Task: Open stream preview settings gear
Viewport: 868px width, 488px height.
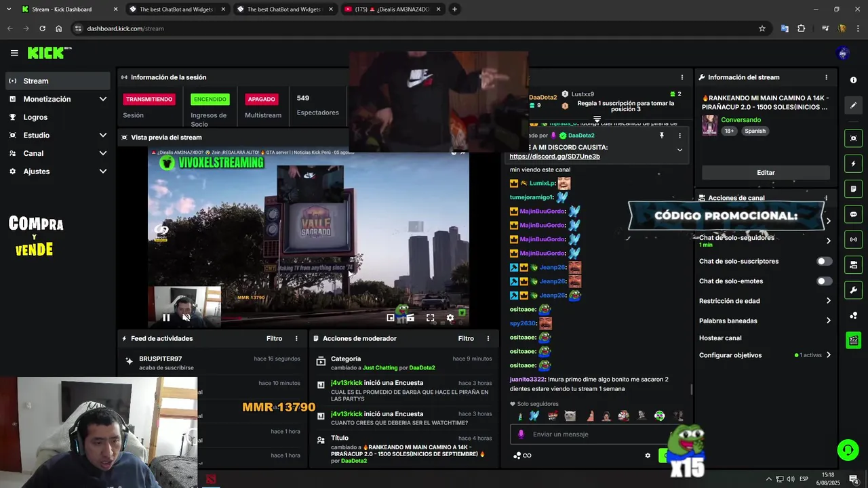Action: pyautogui.click(x=450, y=317)
